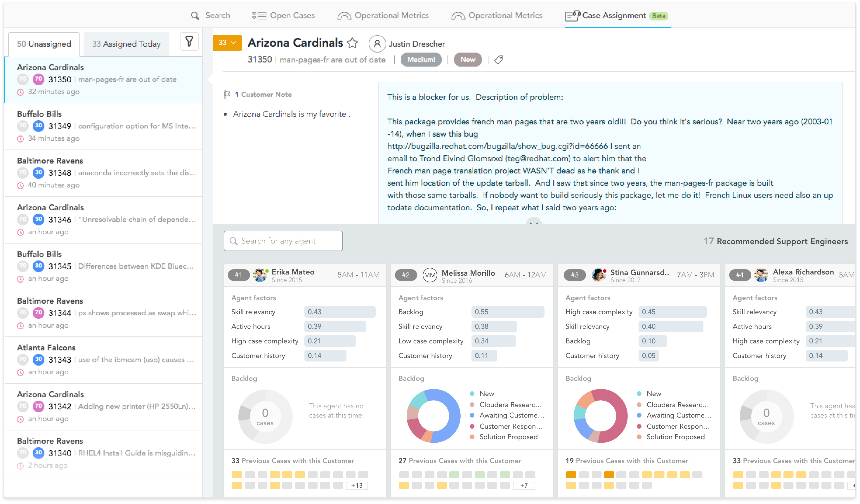Image resolution: width=860 pixels, height=504 pixels.
Task: Open Baltimore Ravens case 31348
Action: pyautogui.click(x=103, y=173)
